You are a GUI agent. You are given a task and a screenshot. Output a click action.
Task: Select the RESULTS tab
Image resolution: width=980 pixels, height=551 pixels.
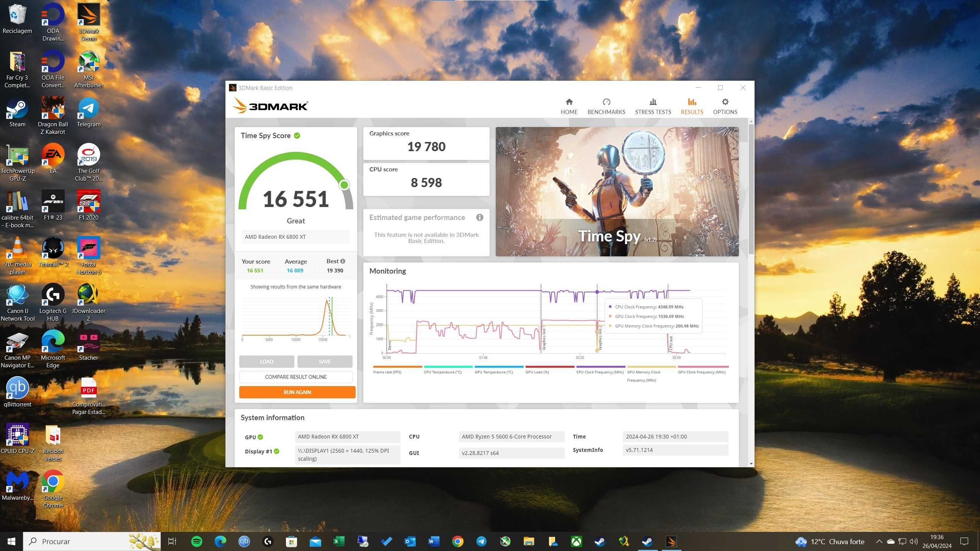coord(692,106)
